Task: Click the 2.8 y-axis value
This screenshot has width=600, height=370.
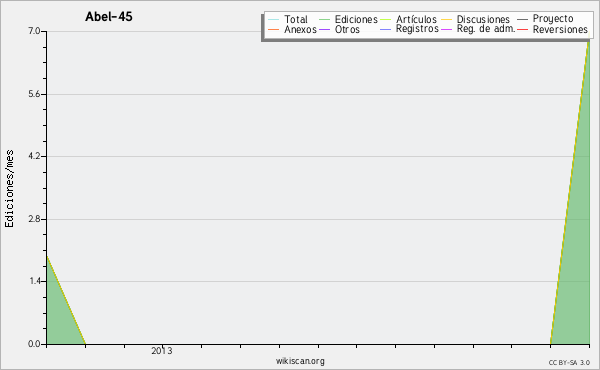Action: tap(34, 219)
